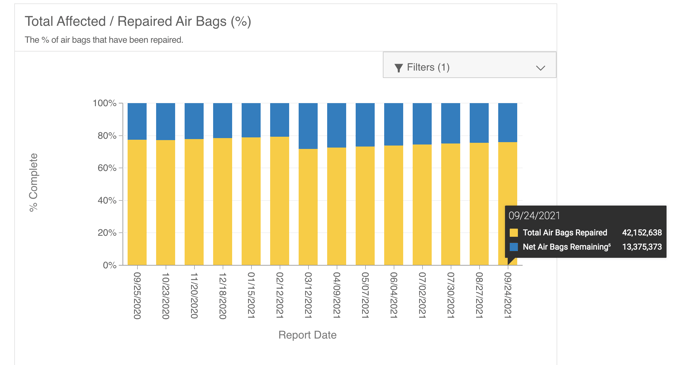
Task: Click the blue segment of 05/07/2021 bar
Action: [x=365, y=125]
